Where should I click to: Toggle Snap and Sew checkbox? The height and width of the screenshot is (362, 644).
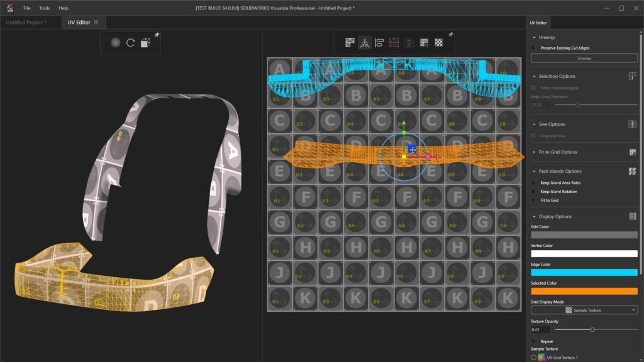pyautogui.click(x=533, y=136)
